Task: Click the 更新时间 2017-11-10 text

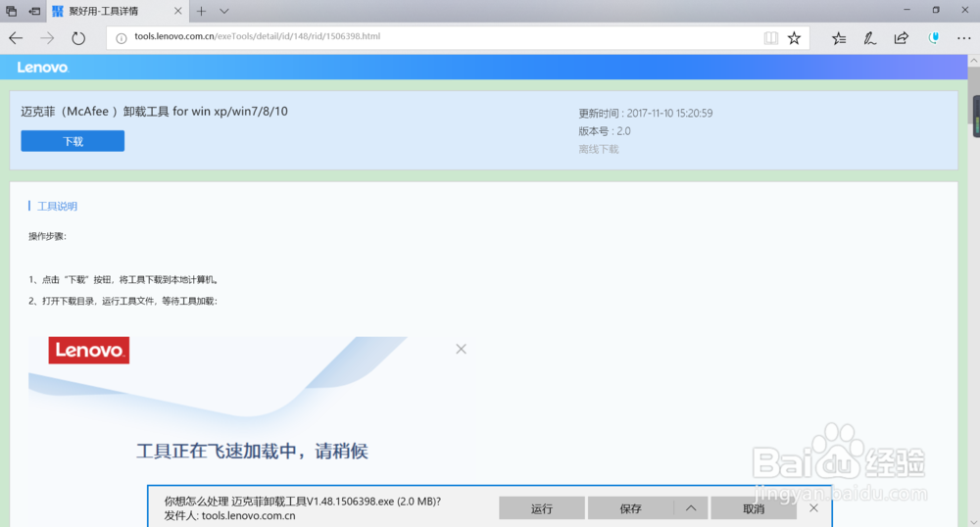Action: coord(645,113)
